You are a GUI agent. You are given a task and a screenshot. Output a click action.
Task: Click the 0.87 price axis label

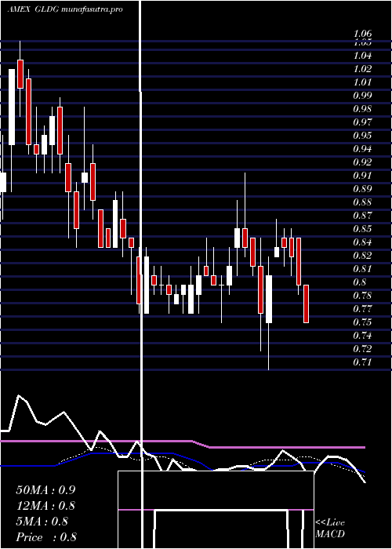[x=362, y=216]
